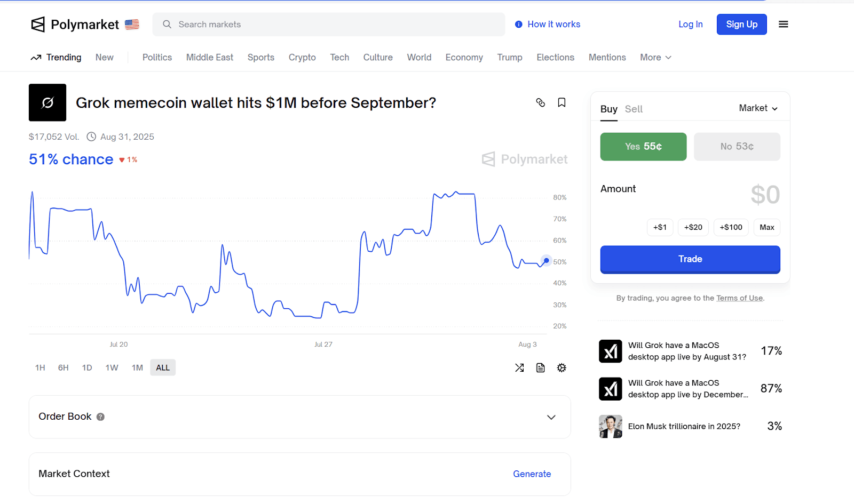Open the Terms of Use link
Image resolution: width=854 pixels, height=504 pixels.
pyautogui.click(x=739, y=298)
